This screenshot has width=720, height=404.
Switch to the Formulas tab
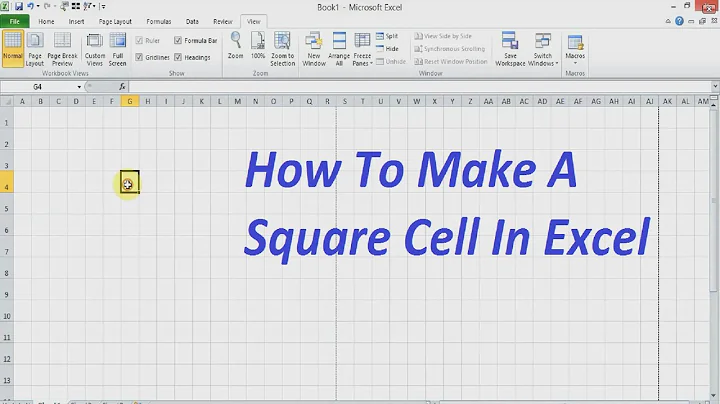(158, 21)
